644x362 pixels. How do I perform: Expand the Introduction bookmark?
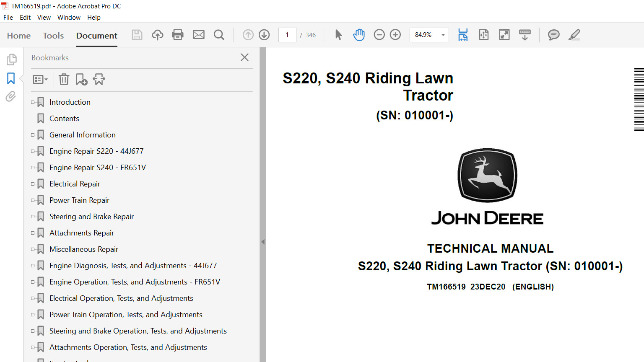(x=33, y=102)
